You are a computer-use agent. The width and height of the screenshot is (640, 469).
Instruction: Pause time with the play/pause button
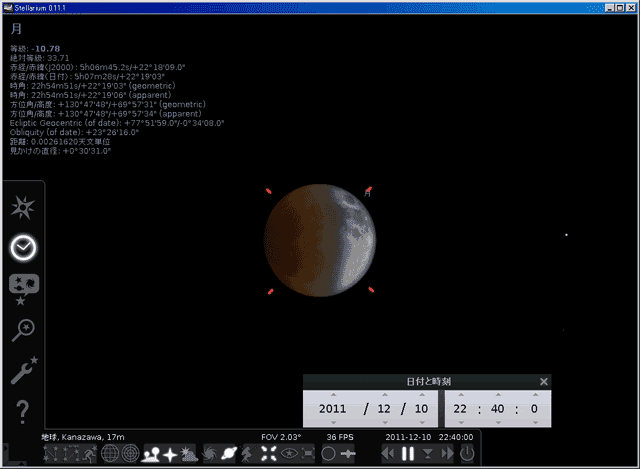pos(408,454)
